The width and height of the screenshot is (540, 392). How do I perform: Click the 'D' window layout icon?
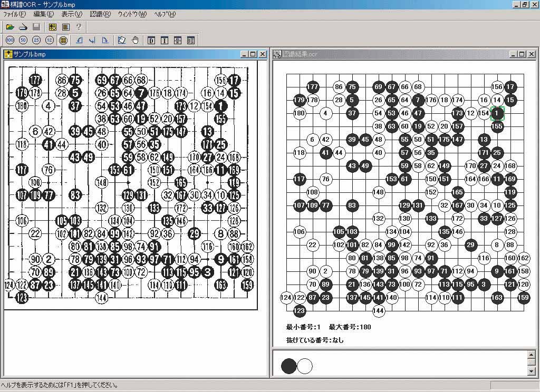[151, 41]
